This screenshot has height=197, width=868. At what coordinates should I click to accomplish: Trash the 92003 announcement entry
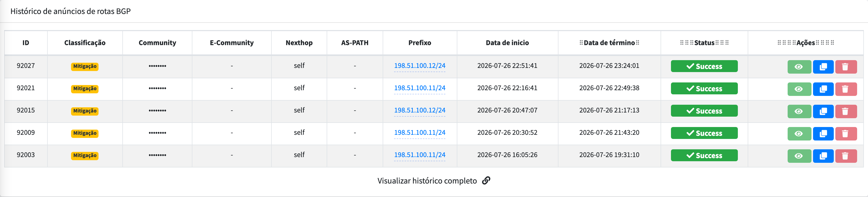(x=846, y=156)
